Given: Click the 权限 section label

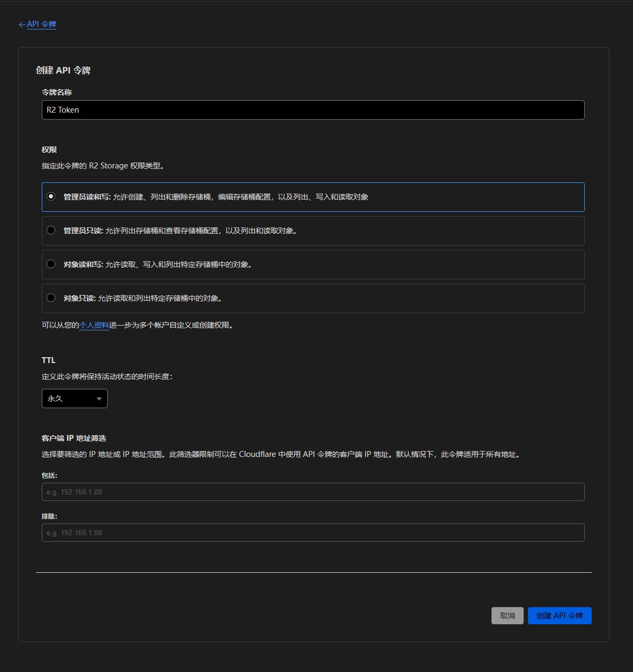Looking at the screenshot, I should click(x=49, y=150).
